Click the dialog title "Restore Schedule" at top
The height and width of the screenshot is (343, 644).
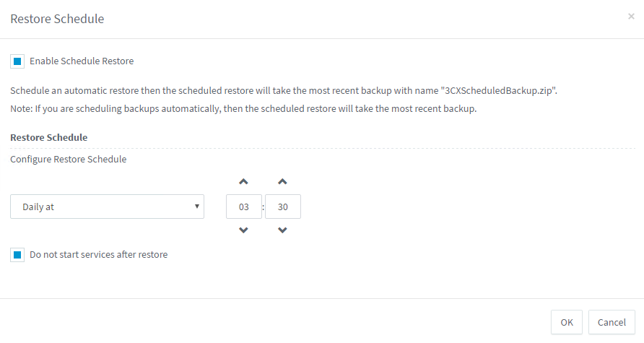click(x=57, y=19)
